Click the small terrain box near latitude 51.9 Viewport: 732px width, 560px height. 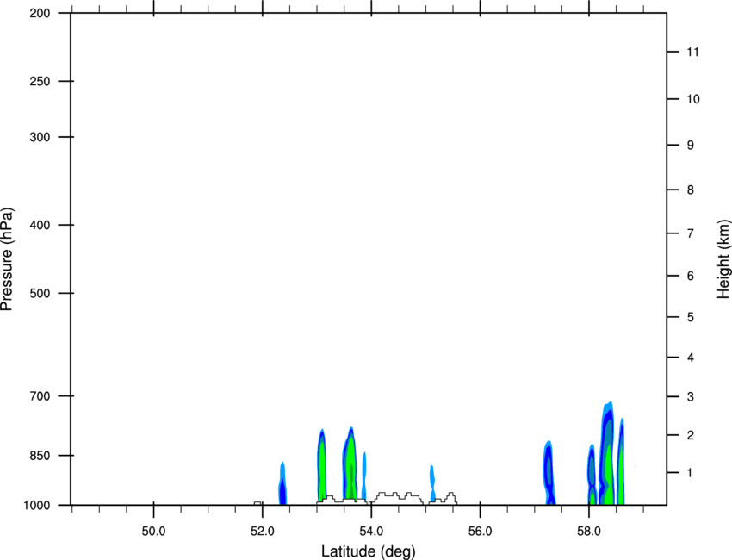(257, 503)
